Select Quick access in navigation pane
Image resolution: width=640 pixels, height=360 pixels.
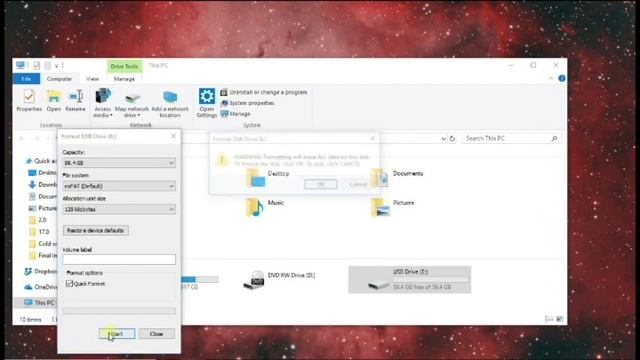[x=42, y=161]
